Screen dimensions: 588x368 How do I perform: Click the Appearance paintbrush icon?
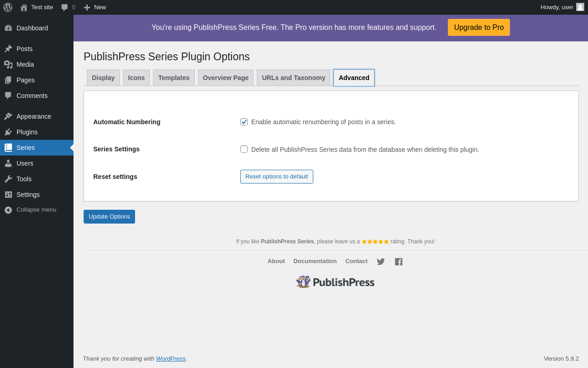(x=8, y=116)
